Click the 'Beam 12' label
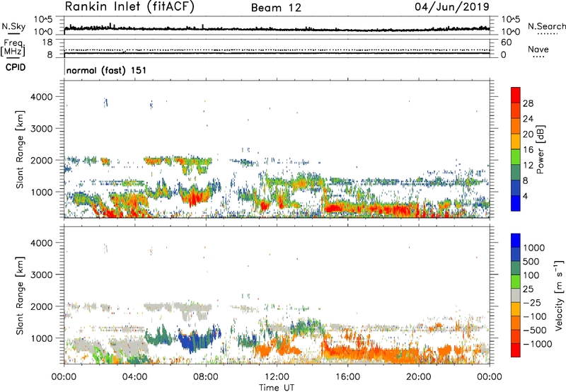This screenshot has width=566, height=392. pos(276,8)
